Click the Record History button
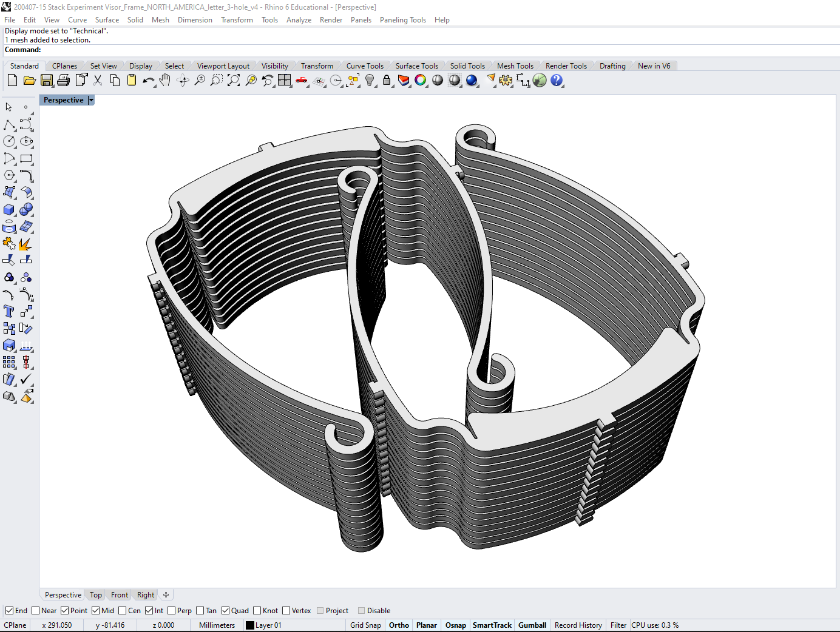This screenshot has width=840, height=632. [578, 625]
